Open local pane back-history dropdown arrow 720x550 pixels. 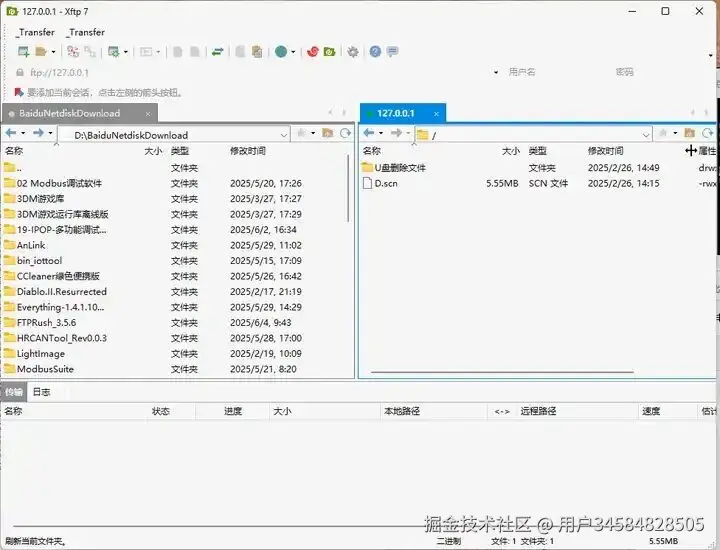coord(23,133)
